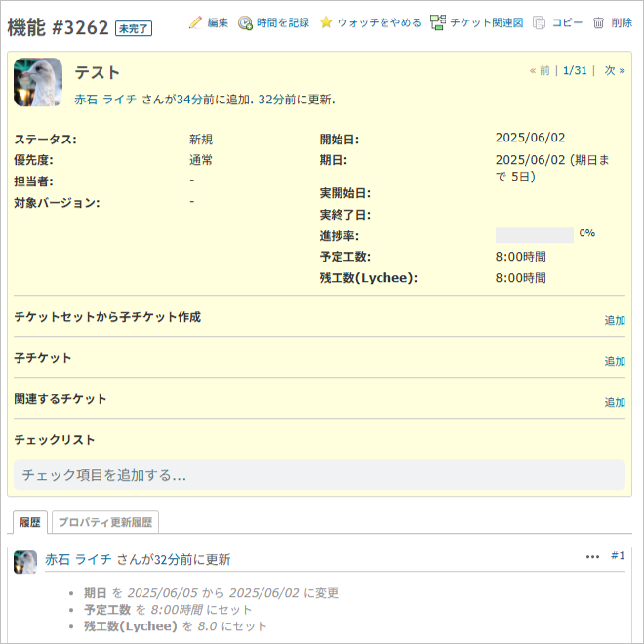644x644 pixels.
Task: Click the 34分 added-time link
Action: (189, 100)
